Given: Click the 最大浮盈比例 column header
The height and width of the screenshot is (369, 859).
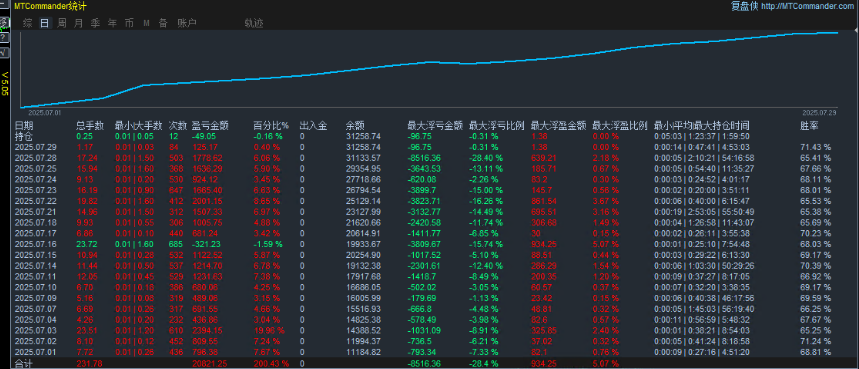Looking at the screenshot, I should click(620, 125).
